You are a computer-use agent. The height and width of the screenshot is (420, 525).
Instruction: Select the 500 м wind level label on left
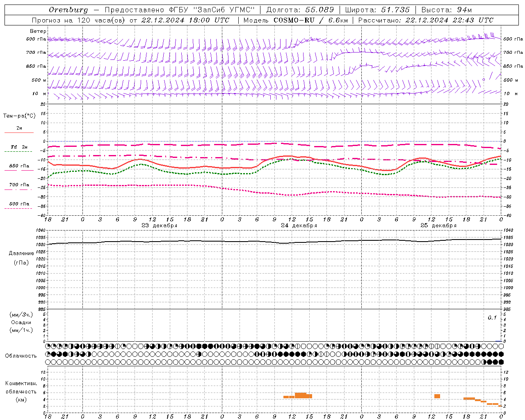[39, 80]
